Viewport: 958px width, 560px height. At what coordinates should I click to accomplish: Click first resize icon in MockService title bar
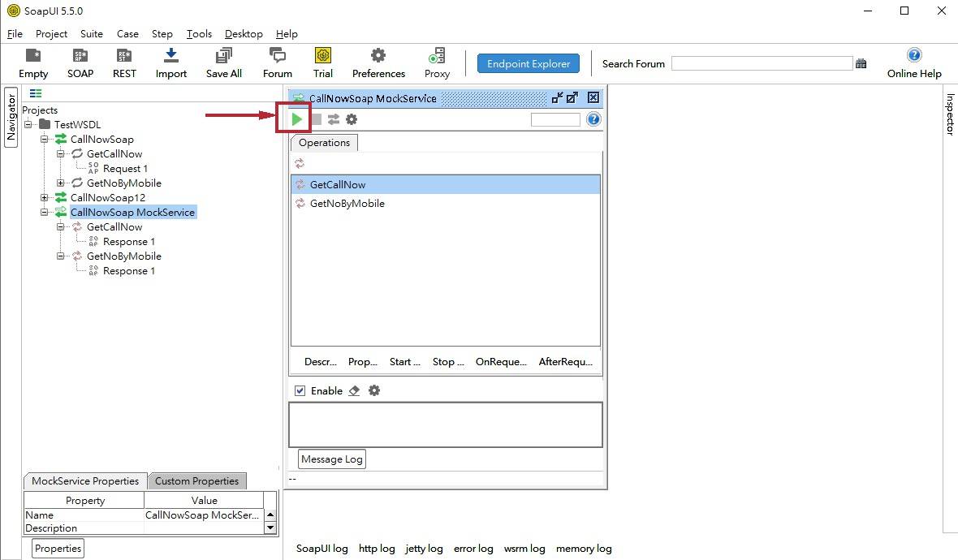click(557, 97)
